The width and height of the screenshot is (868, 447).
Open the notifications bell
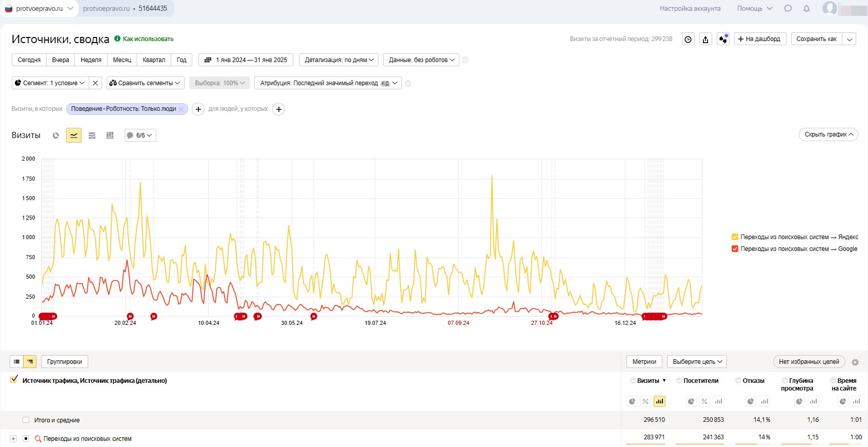[806, 9]
